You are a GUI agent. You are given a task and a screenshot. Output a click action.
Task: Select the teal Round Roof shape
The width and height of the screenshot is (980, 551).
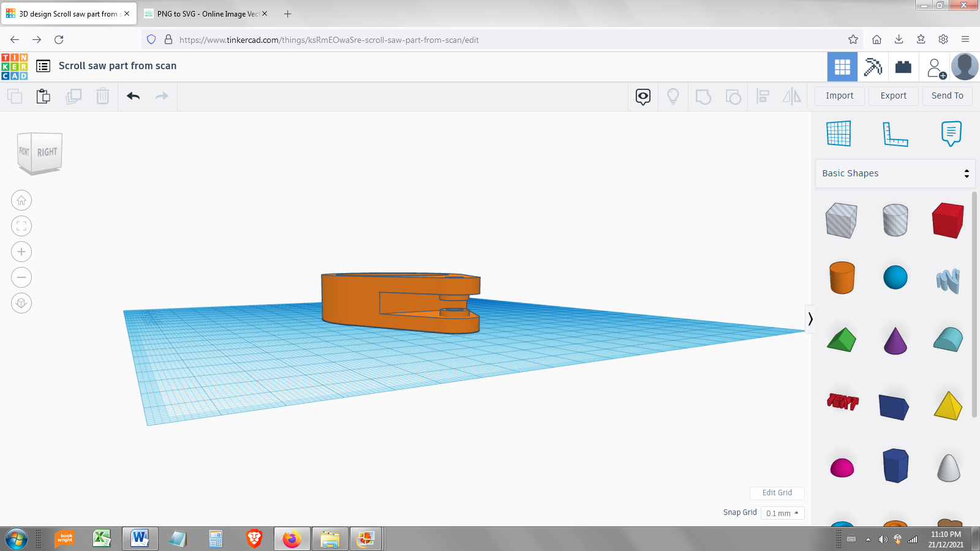click(x=948, y=340)
